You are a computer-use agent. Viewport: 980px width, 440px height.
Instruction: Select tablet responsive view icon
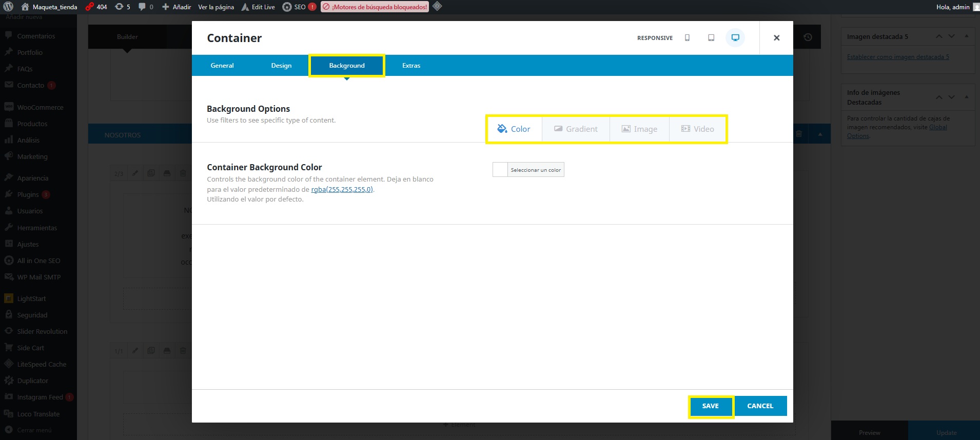[711, 38]
